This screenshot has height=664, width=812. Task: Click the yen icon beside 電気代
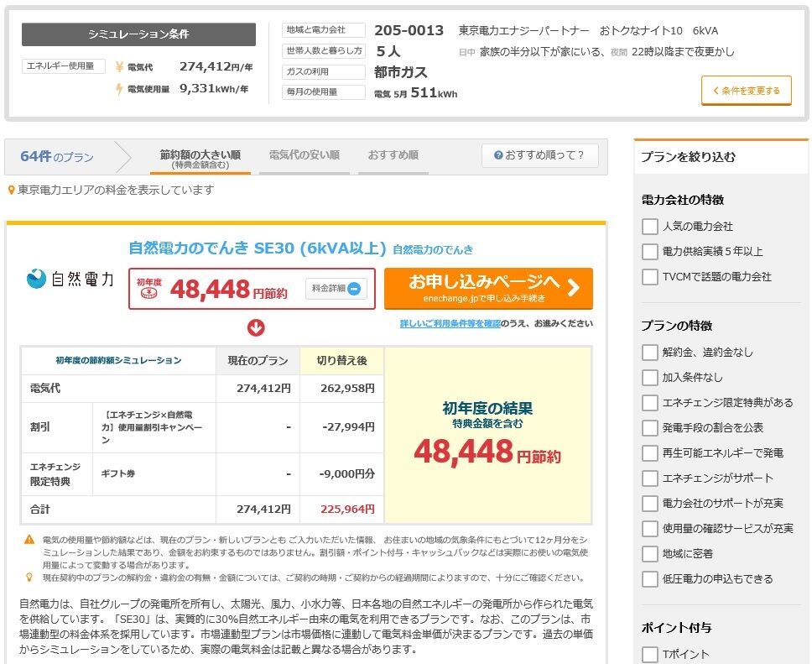120,67
